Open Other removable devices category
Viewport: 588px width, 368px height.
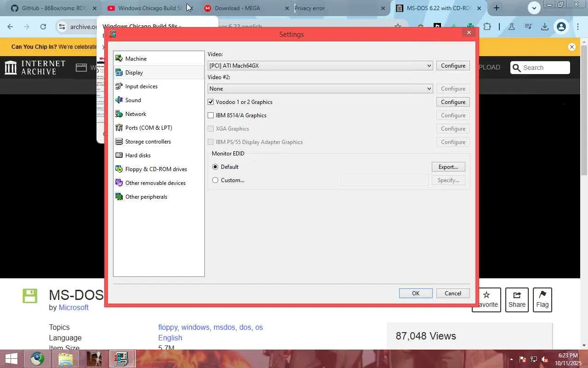[158, 183]
